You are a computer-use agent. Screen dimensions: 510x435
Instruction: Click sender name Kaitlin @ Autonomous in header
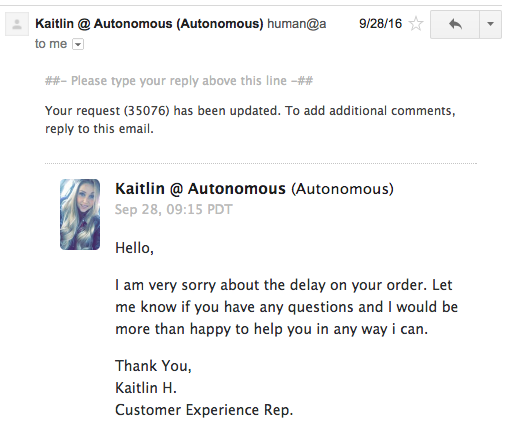[149, 24]
